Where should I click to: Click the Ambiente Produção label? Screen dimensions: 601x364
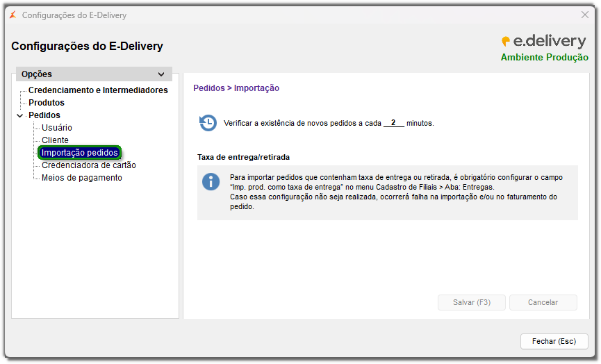click(544, 58)
